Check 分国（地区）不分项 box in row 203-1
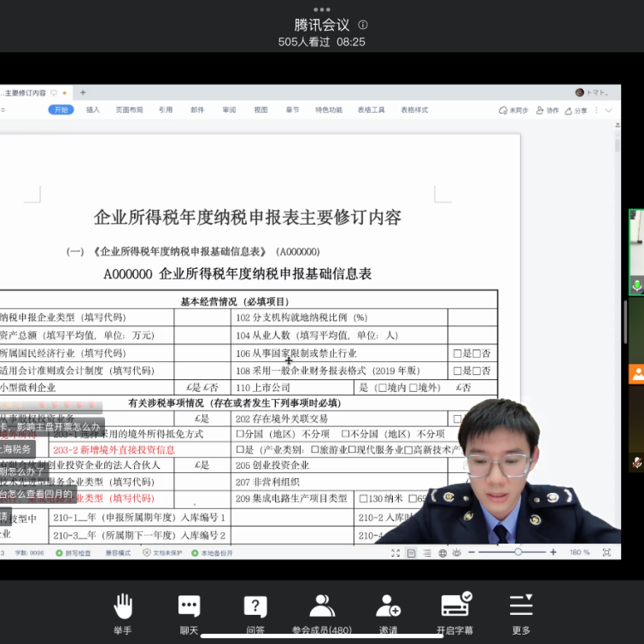Screen dimensions: 644x644 tap(240, 434)
